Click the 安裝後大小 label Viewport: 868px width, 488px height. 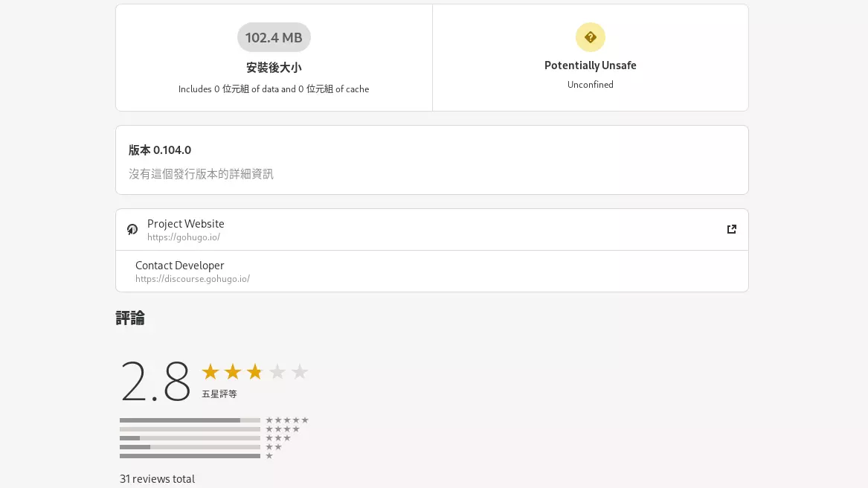pos(274,68)
